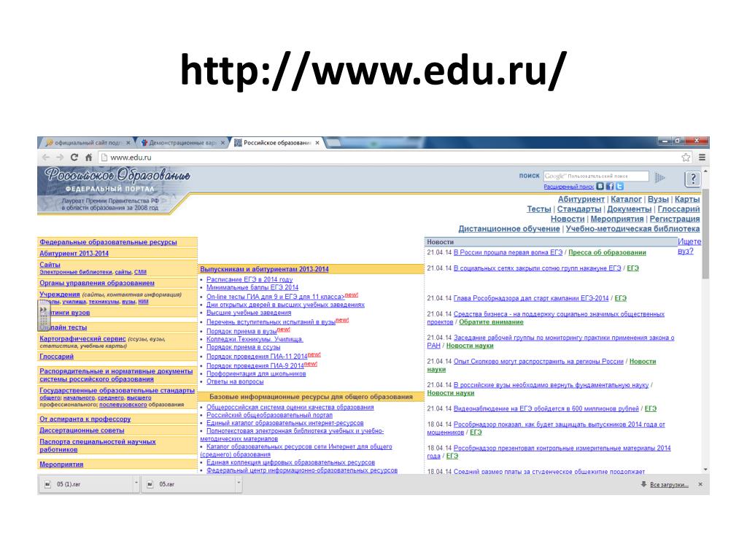Open Учебно-методическая библиотека link
Screen dimensions: 747x560
(x=632, y=228)
